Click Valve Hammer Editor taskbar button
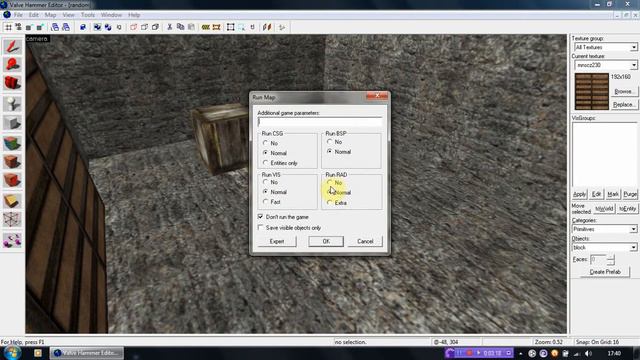Image resolution: width=640 pixels, height=360 pixels. click(87, 353)
